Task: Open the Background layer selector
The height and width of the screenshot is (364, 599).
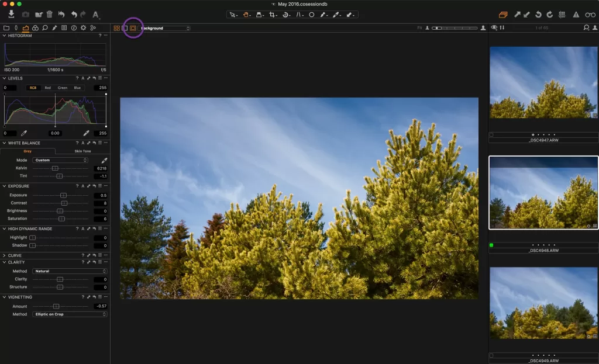Action: coord(164,28)
